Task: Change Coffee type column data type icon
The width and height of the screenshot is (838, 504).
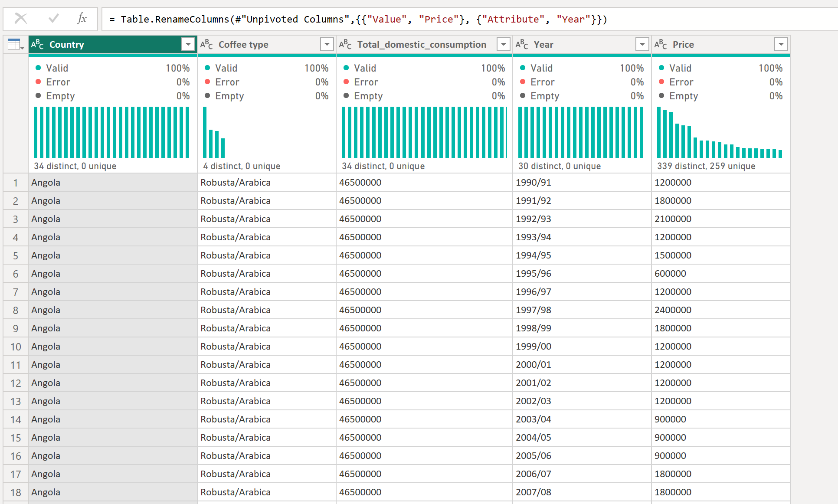Action: pyautogui.click(x=206, y=44)
